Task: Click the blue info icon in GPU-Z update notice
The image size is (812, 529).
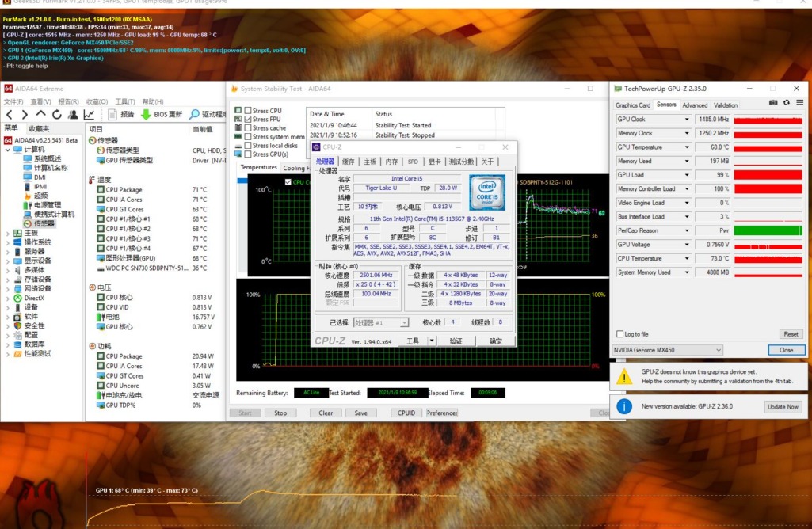Action: pyautogui.click(x=624, y=406)
